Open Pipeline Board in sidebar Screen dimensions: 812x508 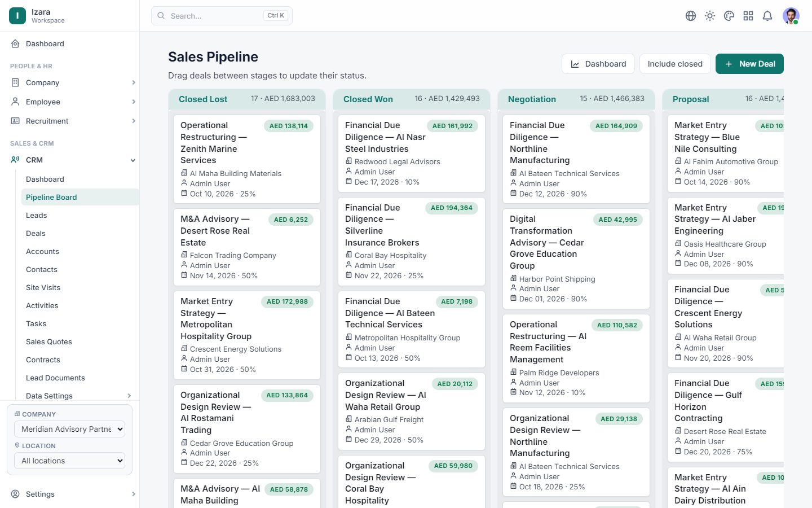(80, 197)
